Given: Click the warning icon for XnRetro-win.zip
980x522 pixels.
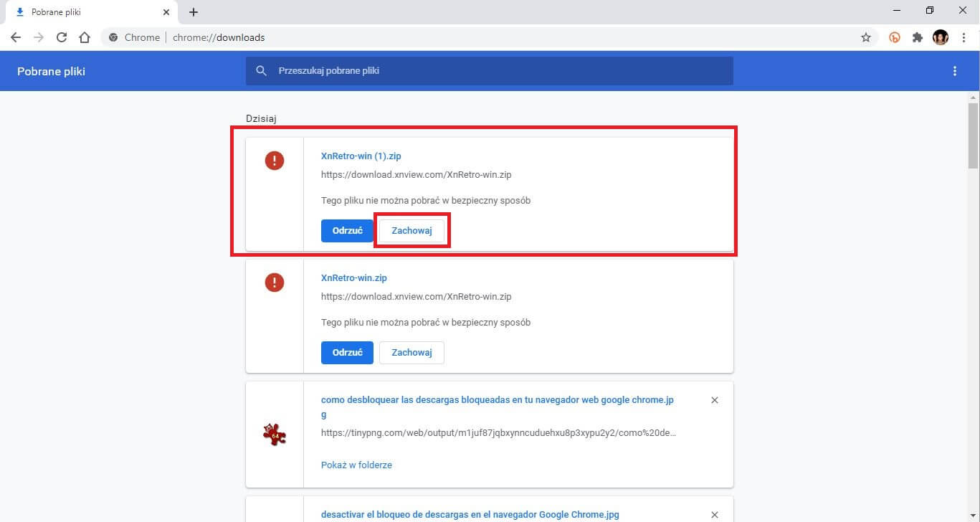Looking at the screenshot, I should tap(275, 283).
